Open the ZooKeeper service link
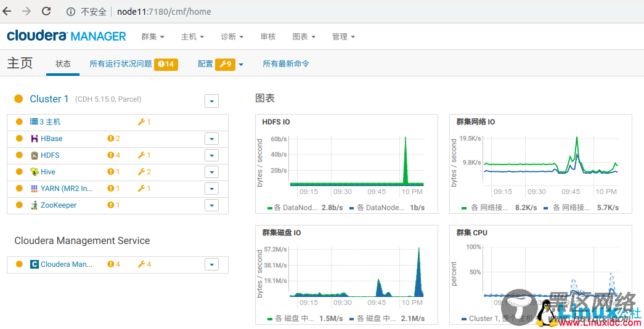Image resolution: width=644 pixels, height=329 pixels. [59, 205]
